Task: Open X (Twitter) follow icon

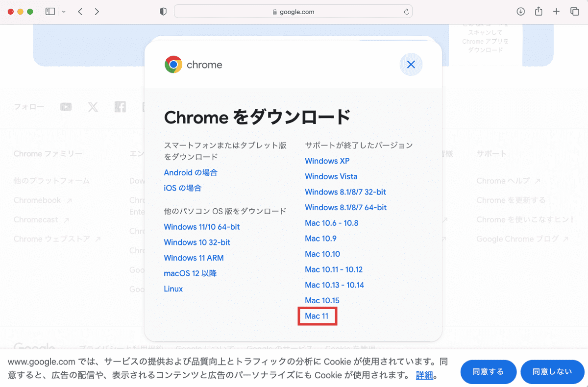Action: coord(93,107)
